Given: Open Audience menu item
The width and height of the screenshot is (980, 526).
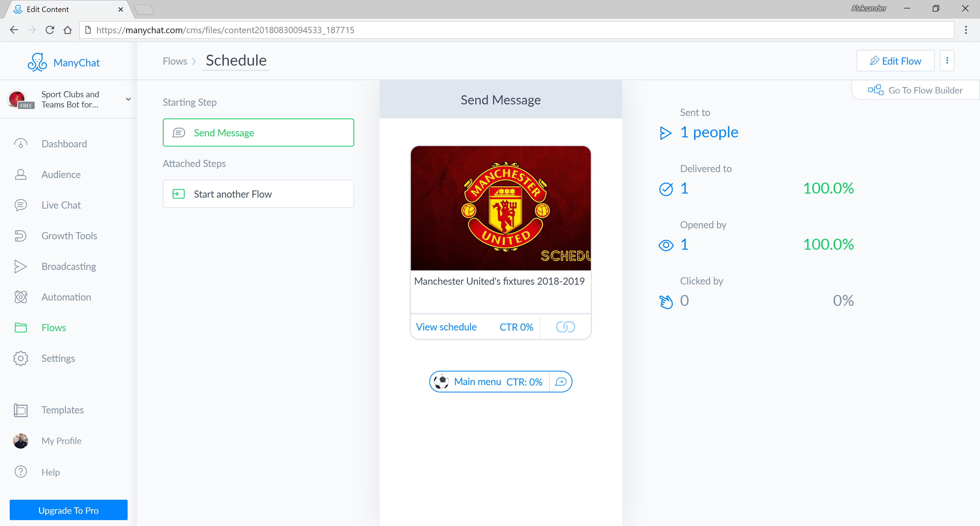Looking at the screenshot, I should click(x=61, y=174).
